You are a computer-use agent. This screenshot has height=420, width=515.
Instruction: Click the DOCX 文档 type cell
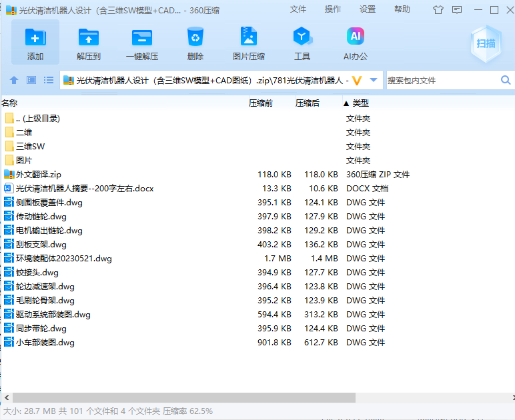tap(367, 189)
